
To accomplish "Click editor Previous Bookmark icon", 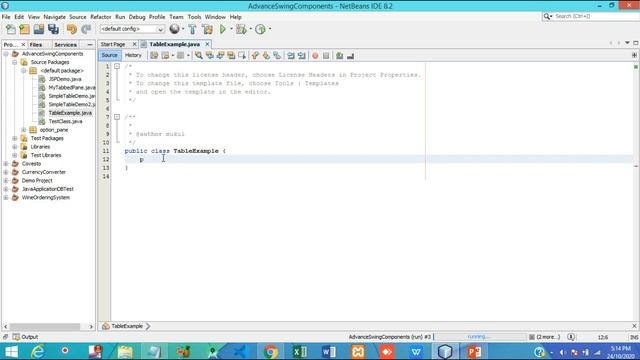I will click(x=255, y=56).
